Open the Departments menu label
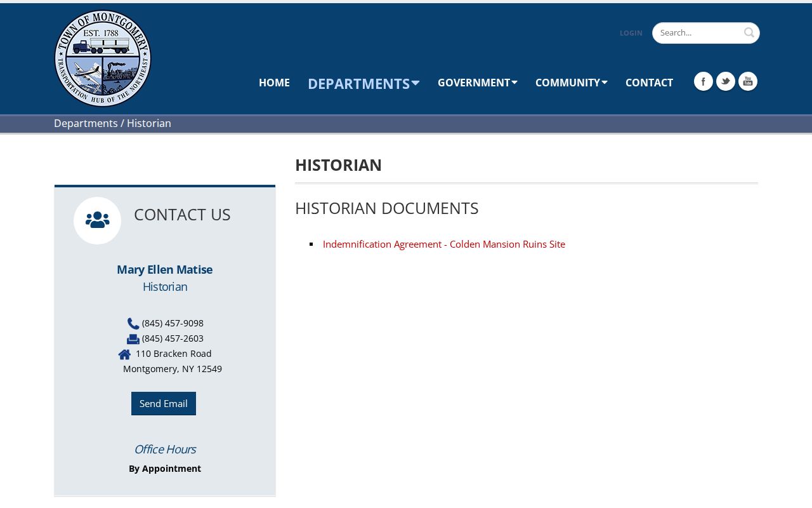The height and width of the screenshot is (508, 812). point(358,84)
